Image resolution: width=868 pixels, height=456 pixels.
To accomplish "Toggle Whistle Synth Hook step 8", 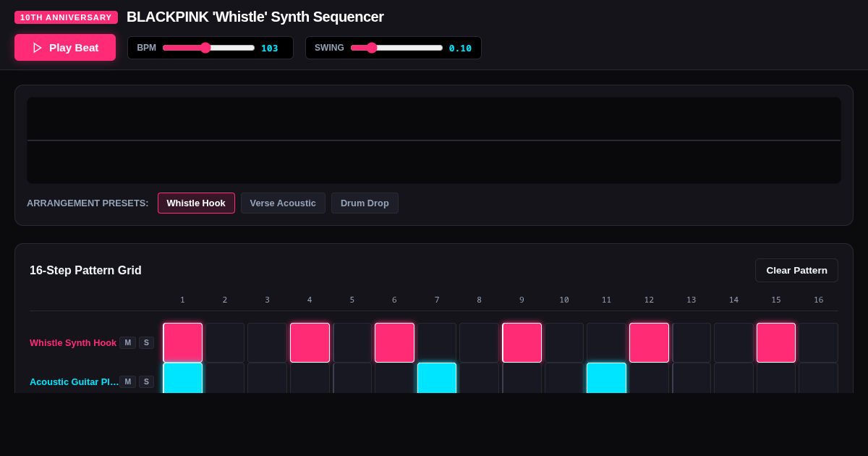I will (x=479, y=342).
